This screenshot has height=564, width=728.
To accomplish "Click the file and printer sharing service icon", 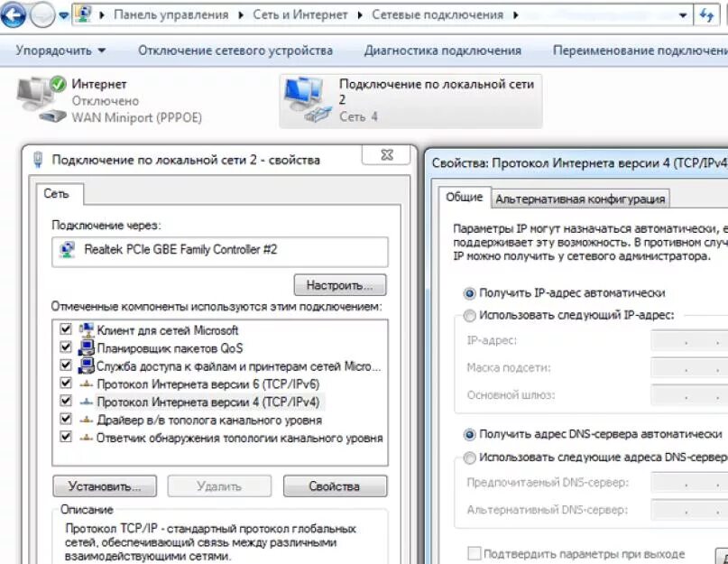I will click(x=87, y=366).
